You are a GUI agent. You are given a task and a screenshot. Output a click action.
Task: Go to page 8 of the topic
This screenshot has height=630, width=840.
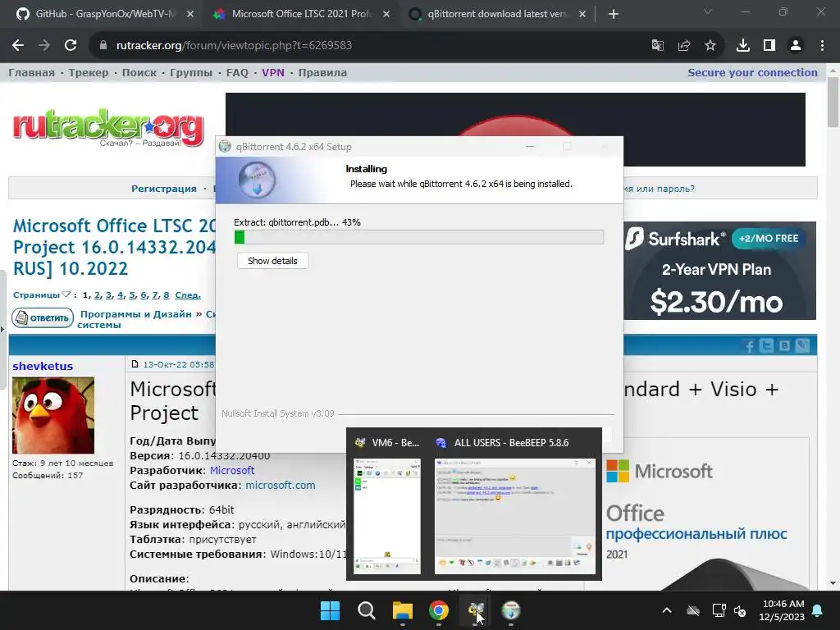click(x=167, y=295)
